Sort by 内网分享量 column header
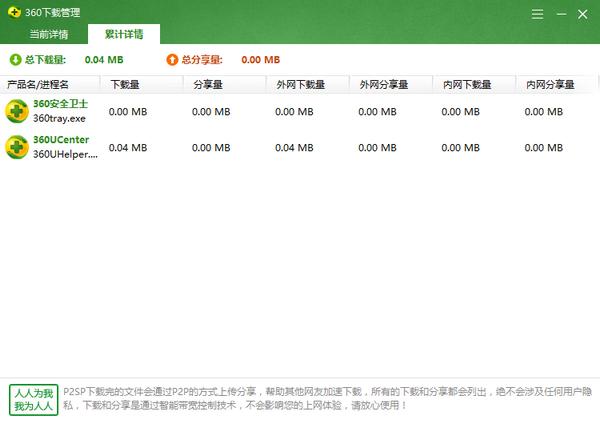Image resolution: width=600 pixels, height=424 pixels. (557, 84)
